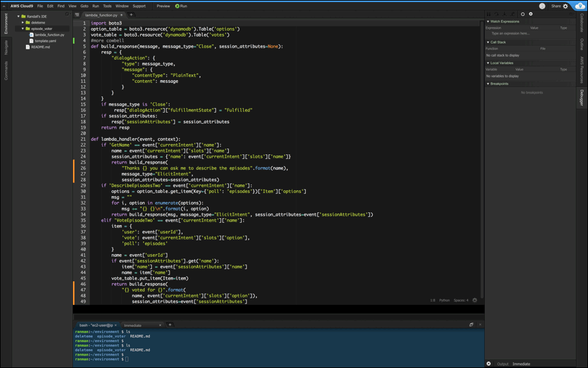Click the Cloud9 cloud logo icon

click(580, 6)
